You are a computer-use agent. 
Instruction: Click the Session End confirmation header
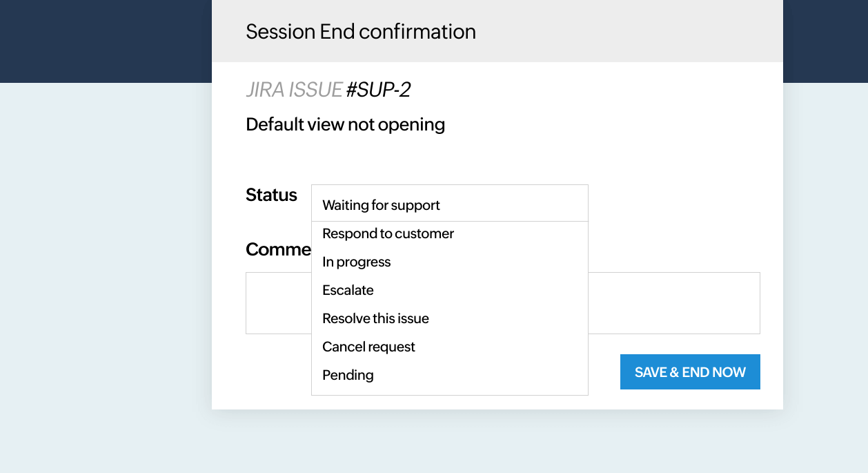pyautogui.click(x=361, y=31)
